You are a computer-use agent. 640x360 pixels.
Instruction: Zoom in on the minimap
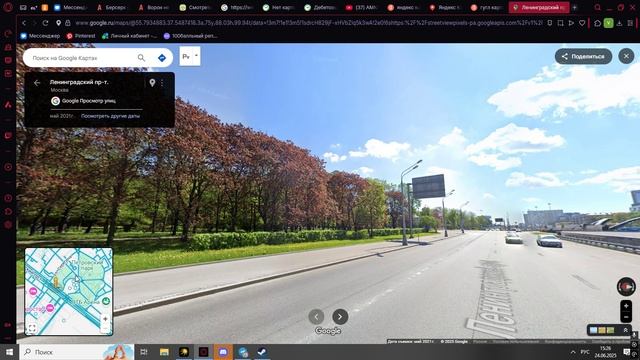click(105, 319)
